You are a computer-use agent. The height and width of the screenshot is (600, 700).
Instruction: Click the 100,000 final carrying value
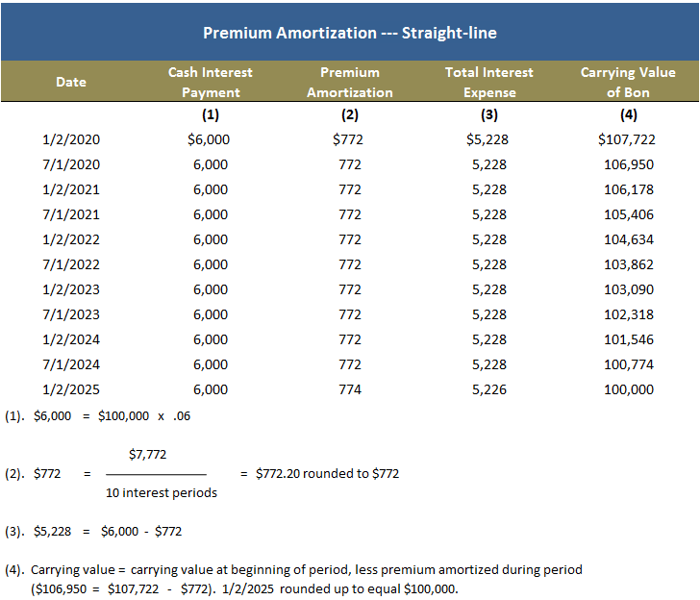pos(629,389)
